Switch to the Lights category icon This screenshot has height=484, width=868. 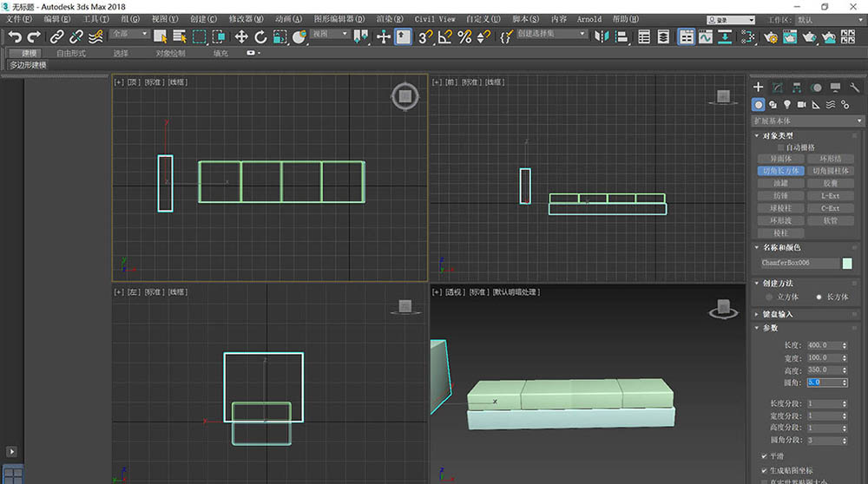787,104
